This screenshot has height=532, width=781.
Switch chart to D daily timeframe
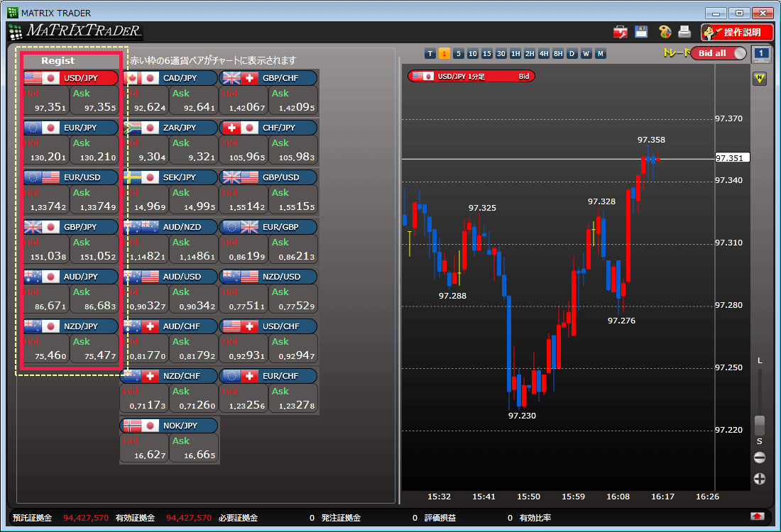[572, 54]
